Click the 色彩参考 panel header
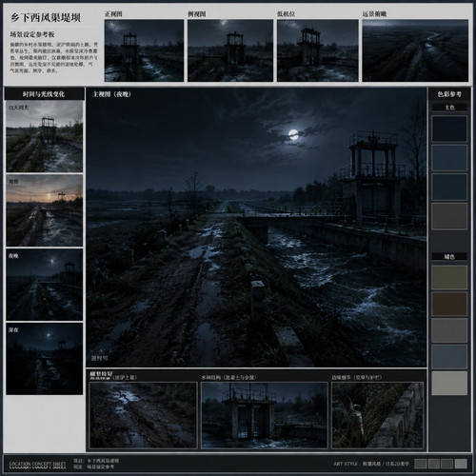Image resolution: width=476 pixels, height=476 pixels. coord(449,94)
